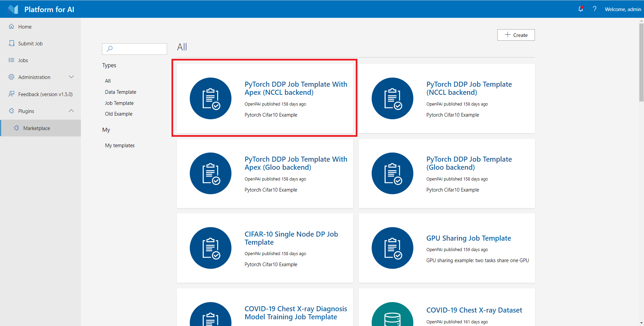This screenshot has width=644, height=326.
Task: Click the Submit Job sidebar icon
Action: 11,43
